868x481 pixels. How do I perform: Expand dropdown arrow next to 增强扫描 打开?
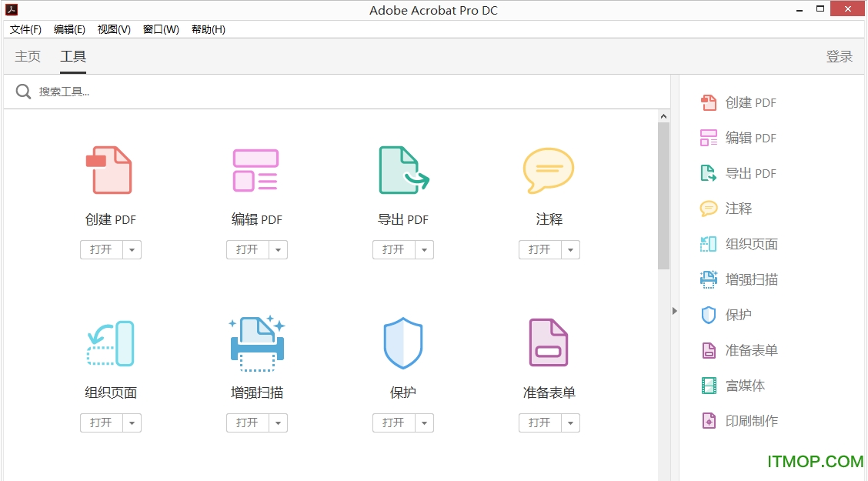(x=278, y=423)
